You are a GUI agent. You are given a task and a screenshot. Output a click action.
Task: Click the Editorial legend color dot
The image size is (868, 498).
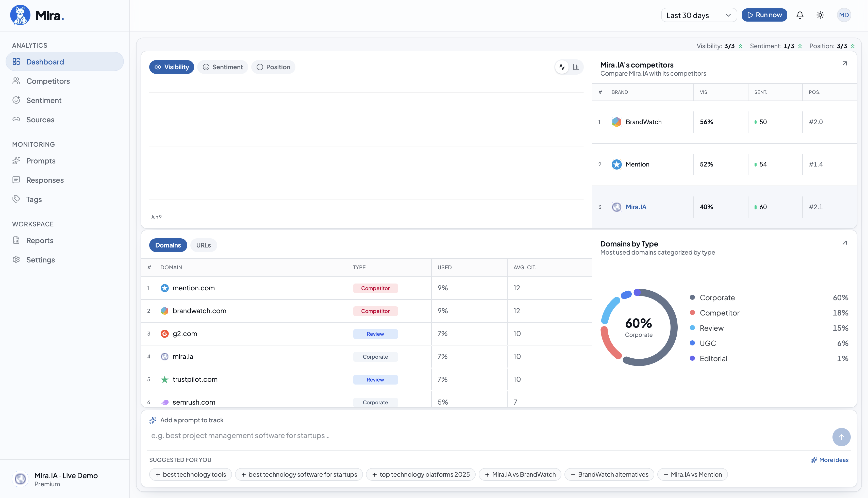[692, 358]
